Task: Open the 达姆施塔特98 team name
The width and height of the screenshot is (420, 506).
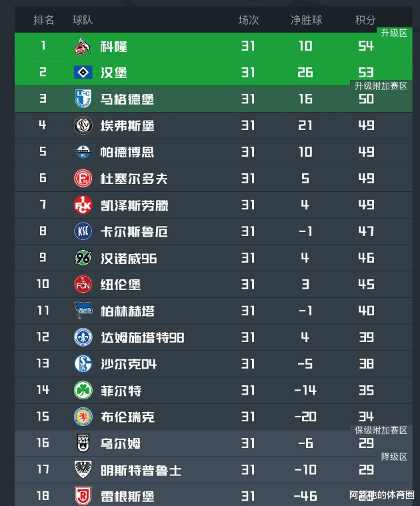Action: tap(142, 337)
